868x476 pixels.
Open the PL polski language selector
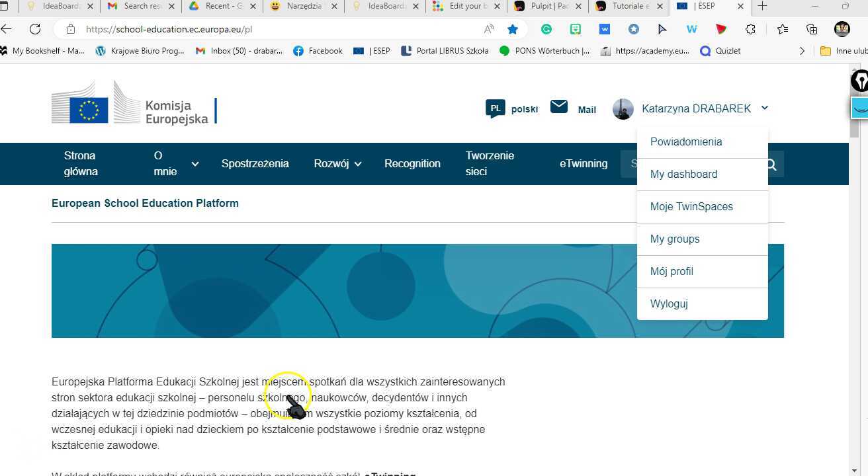click(511, 108)
